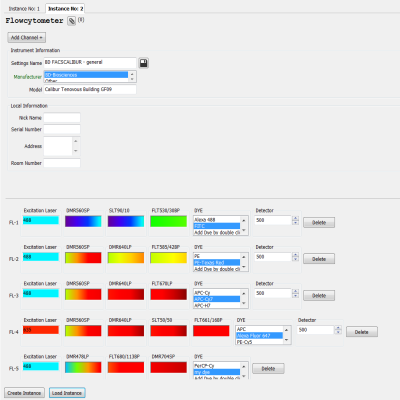Delete the FL-5 channel
This screenshot has height=400, width=400.
[268, 368]
